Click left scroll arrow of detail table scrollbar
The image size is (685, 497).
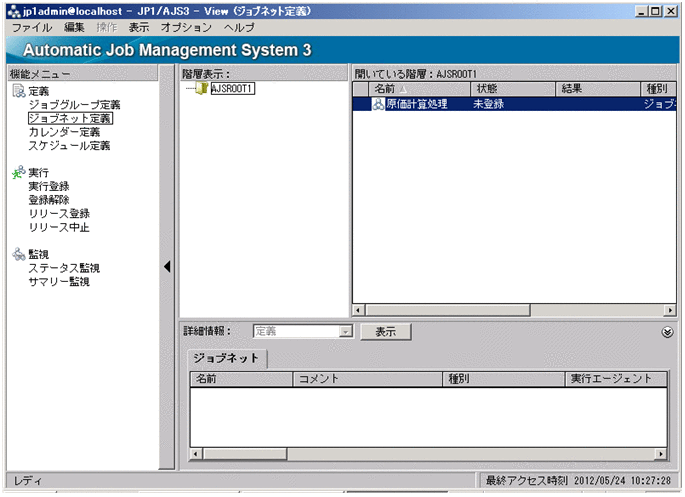tap(195, 454)
